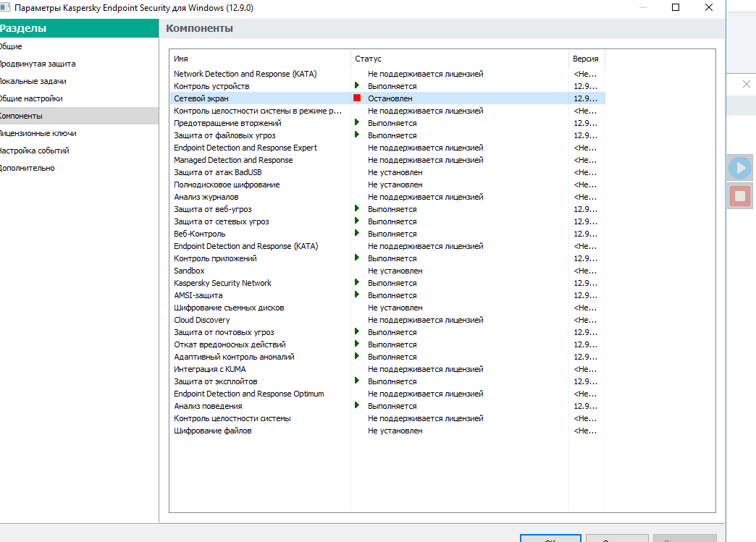Image resolution: width=756 pixels, height=542 pixels.
Task: Click green running icon for Анализ поведения
Action: point(357,405)
